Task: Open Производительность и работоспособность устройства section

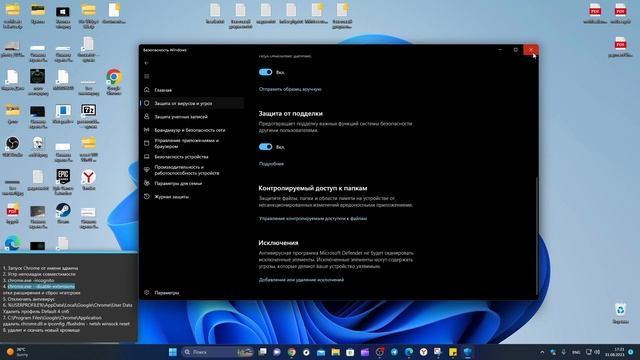Action: coord(187,170)
